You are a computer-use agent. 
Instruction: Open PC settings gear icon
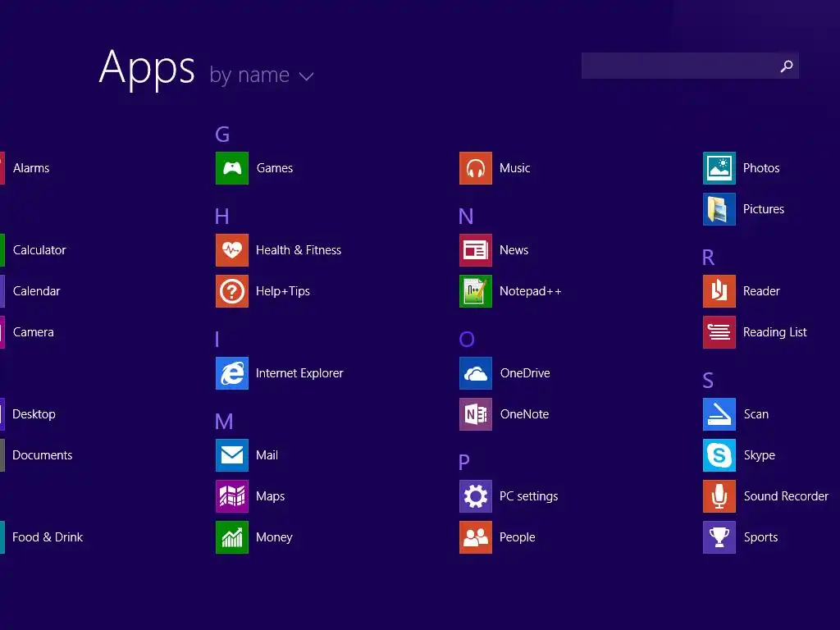point(476,496)
